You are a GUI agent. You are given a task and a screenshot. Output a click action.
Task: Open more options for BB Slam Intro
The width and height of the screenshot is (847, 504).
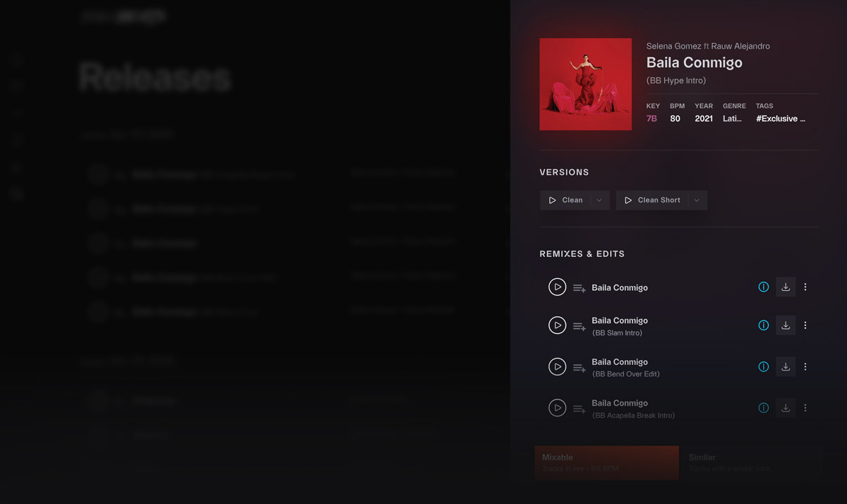click(805, 325)
